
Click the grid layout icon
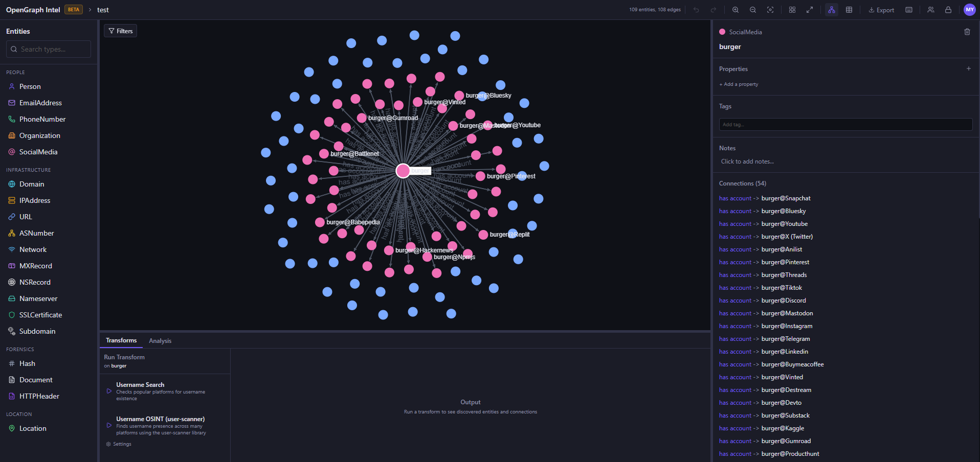pos(792,10)
